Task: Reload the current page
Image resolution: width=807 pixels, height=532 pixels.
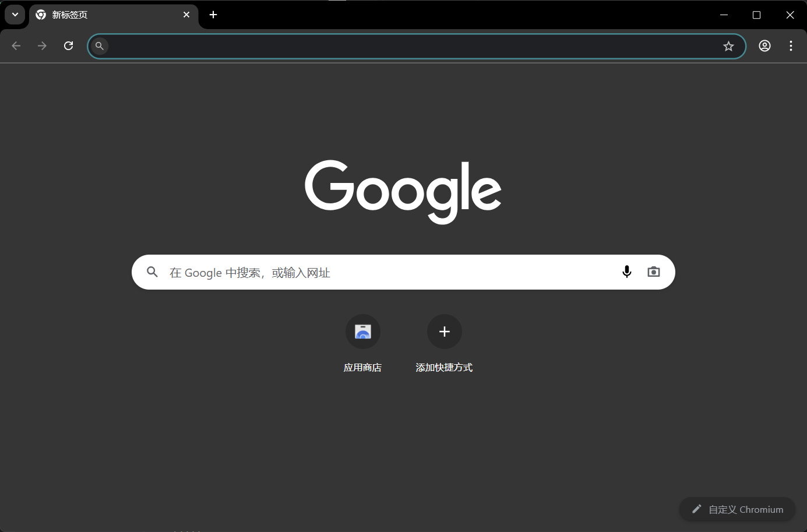Action: pos(68,46)
